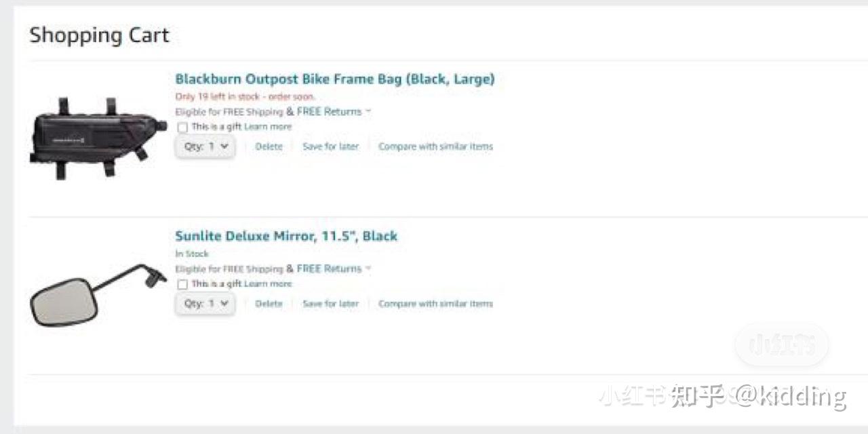Compare Sunlite mirror with similar items

tap(435, 304)
